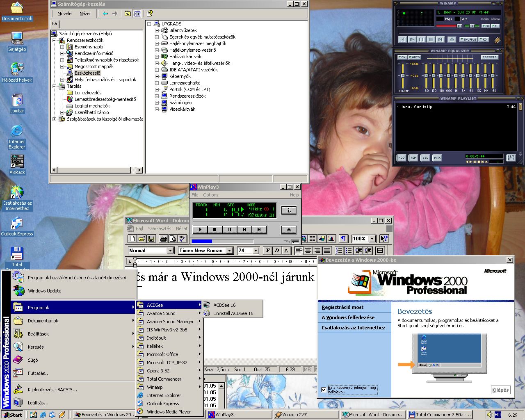Toggle Winamp Shuffle mode
The height and width of the screenshot is (420, 525).
pos(468,40)
